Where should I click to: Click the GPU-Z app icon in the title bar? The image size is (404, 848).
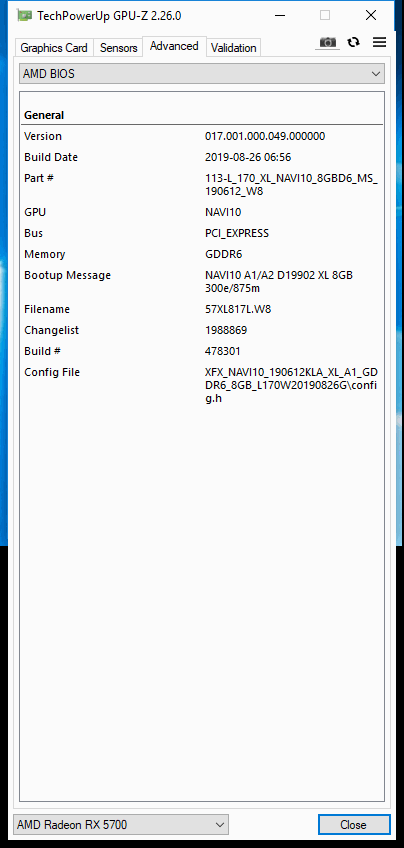click(x=24, y=16)
